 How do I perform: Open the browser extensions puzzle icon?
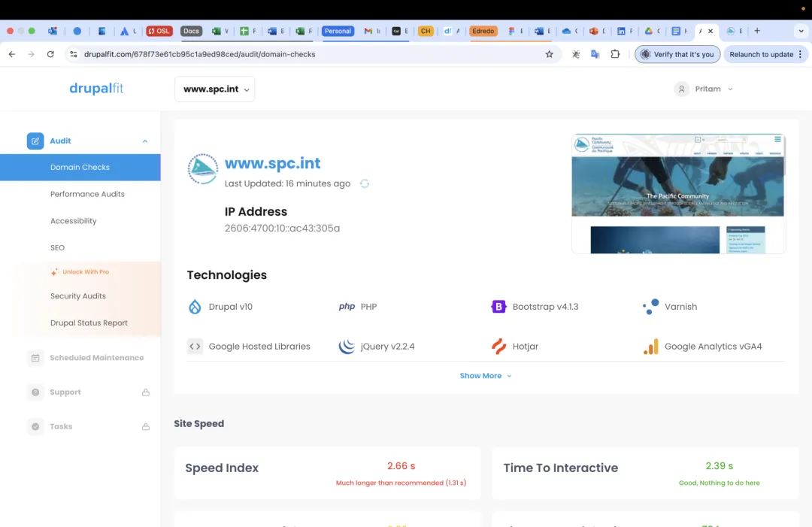(x=615, y=54)
